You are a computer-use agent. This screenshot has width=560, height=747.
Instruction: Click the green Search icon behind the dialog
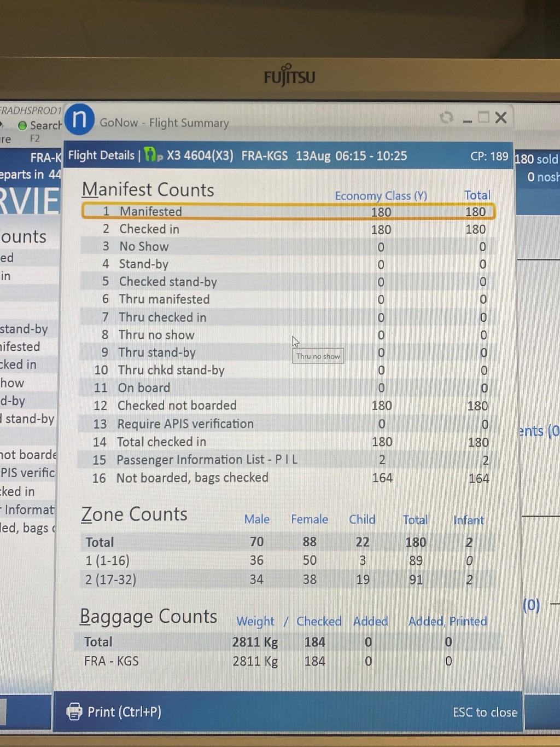click(22, 126)
